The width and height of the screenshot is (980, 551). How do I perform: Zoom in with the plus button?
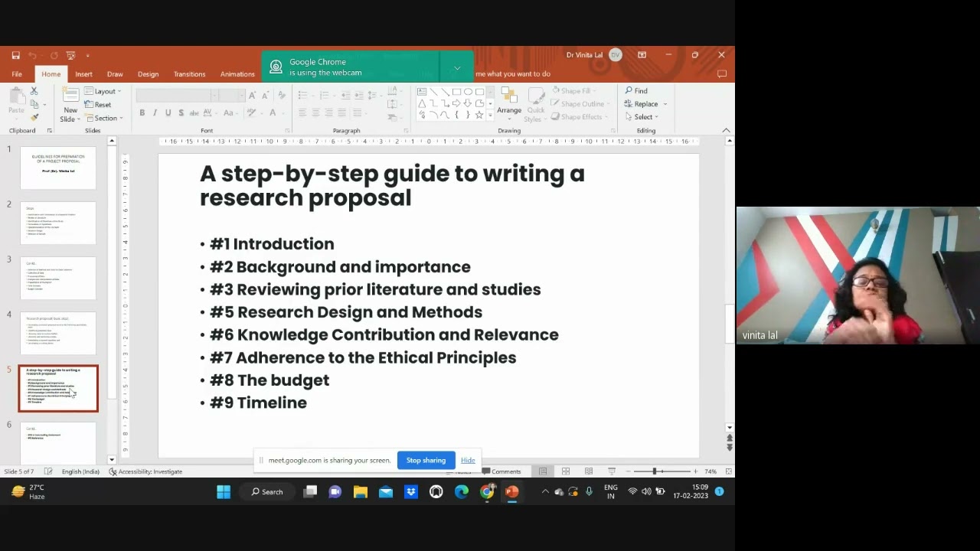tap(695, 471)
